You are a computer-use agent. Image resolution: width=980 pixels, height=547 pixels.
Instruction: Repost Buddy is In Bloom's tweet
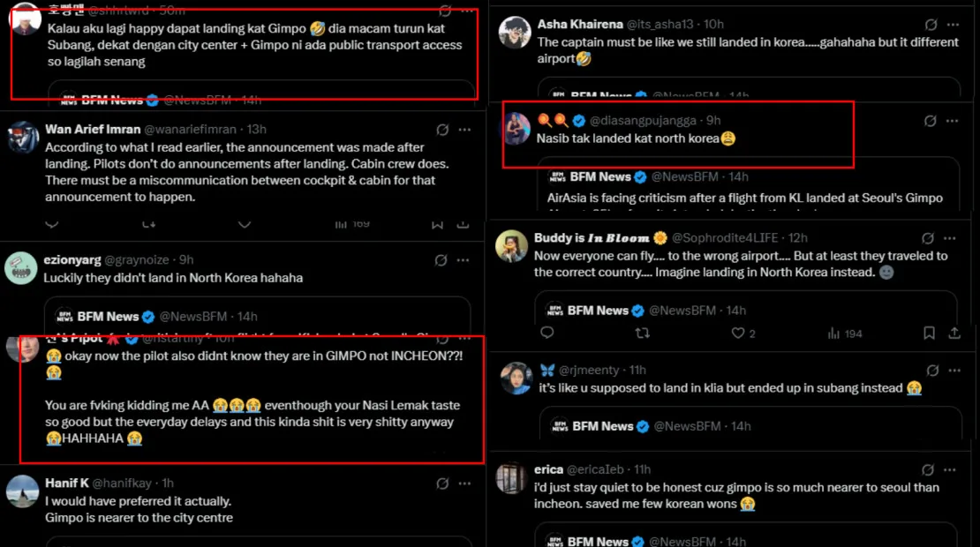pyautogui.click(x=642, y=333)
